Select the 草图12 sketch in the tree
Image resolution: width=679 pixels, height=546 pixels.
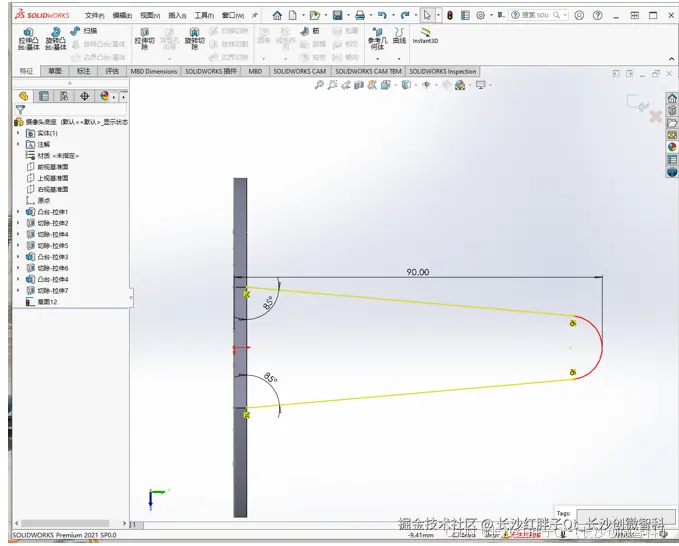[x=42, y=302]
